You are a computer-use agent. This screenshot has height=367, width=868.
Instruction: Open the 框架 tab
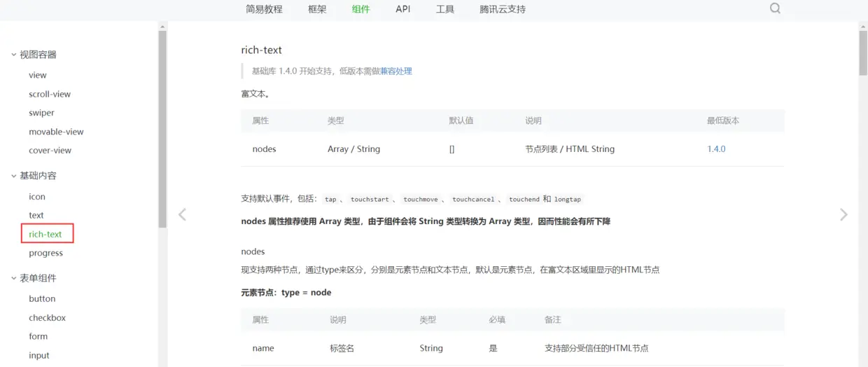click(x=317, y=9)
